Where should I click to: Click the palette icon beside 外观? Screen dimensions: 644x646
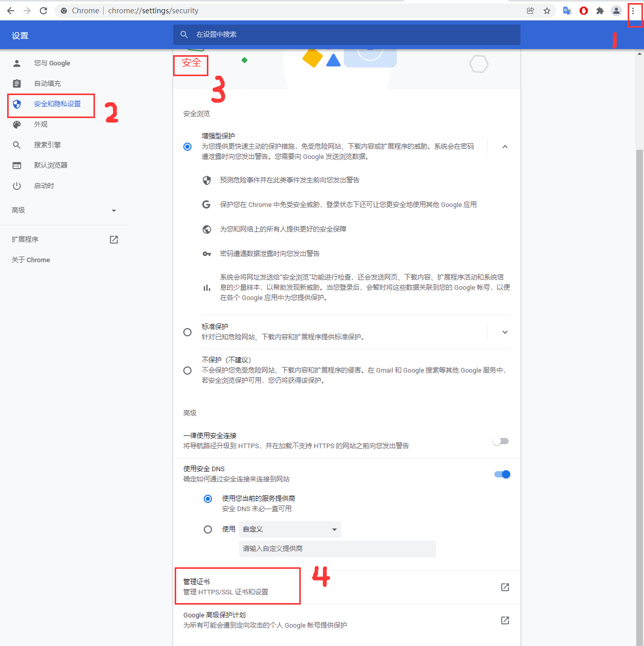pos(17,124)
